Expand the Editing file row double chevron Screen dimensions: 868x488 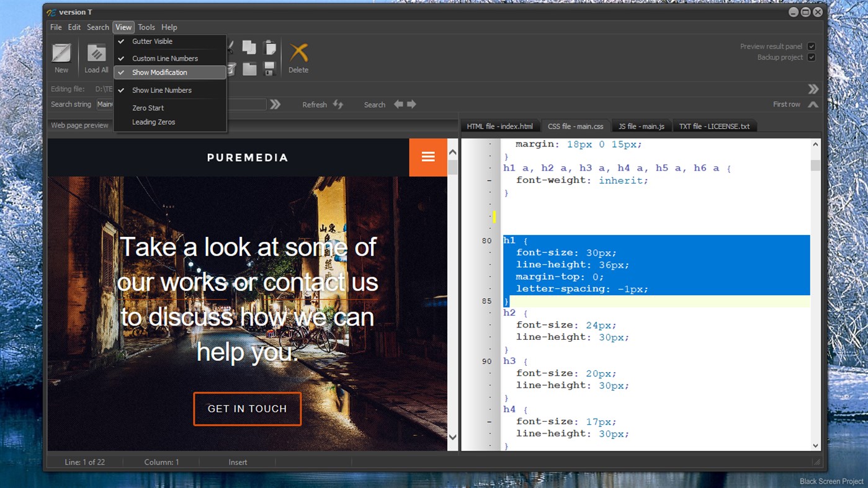[813, 89]
